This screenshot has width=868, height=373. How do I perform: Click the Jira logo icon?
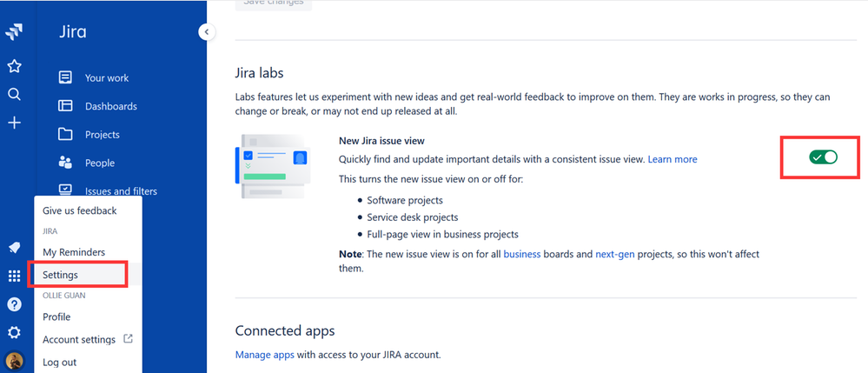click(x=14, y=32)
